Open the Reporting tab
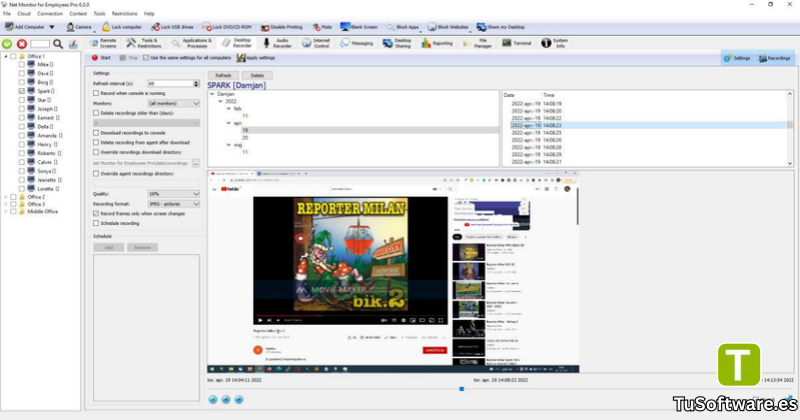Viewport: 800px width, 420px height. tap(437, 43)
